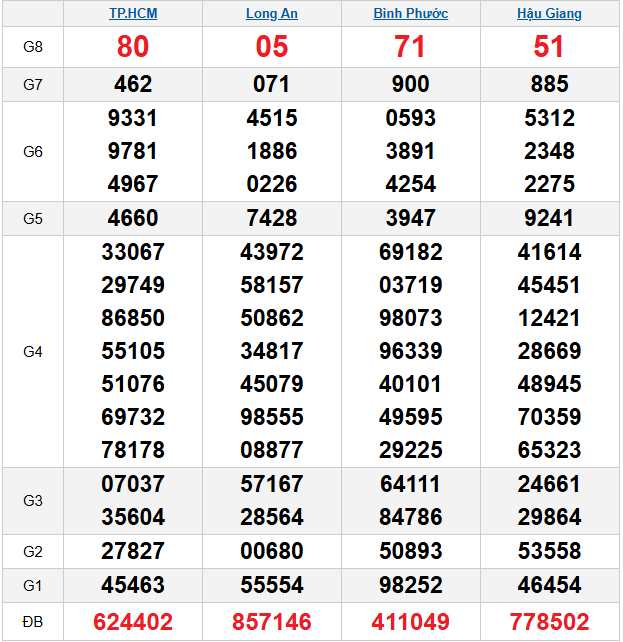Click the G3 number 24661
Image resolution: width=623 pixels, height=642 pixels.
[549, 485]
